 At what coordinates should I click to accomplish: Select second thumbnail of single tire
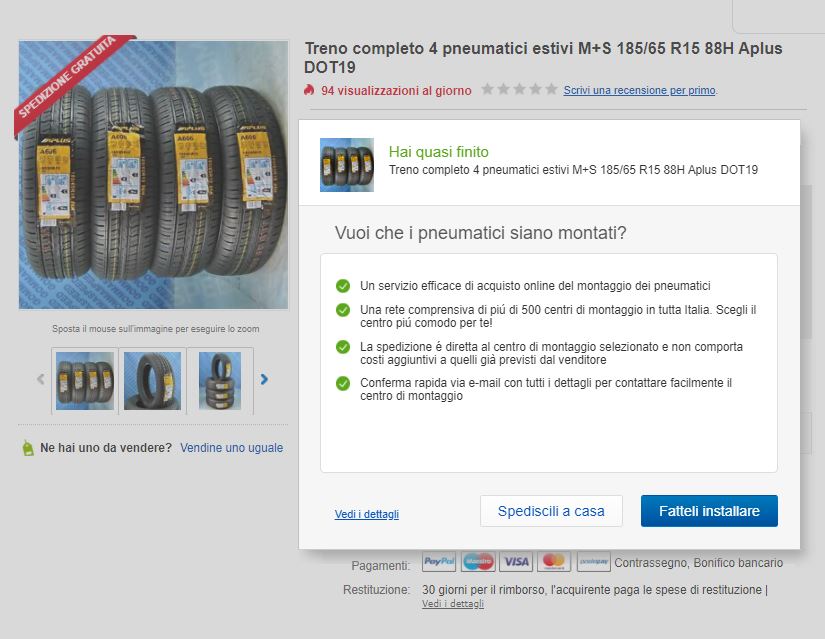click(153, 381)
